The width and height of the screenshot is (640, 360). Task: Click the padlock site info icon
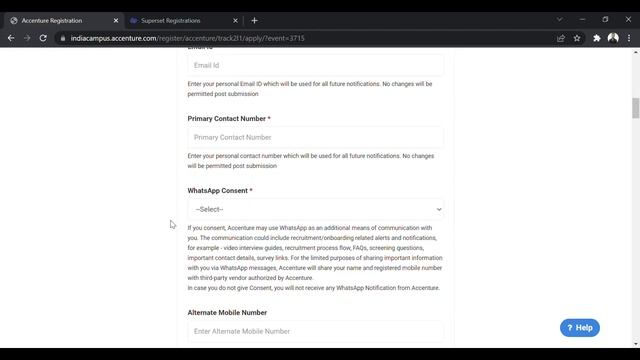pos(62,38)
